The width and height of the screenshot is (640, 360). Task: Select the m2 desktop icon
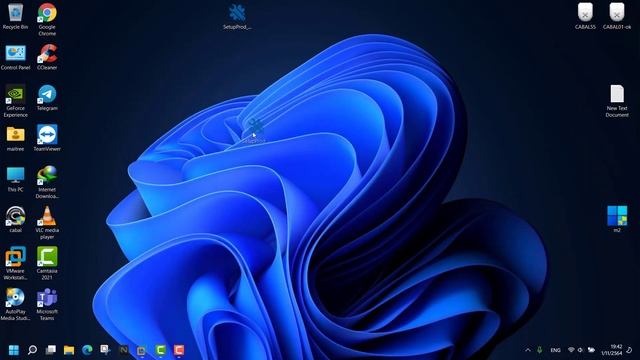click(617, 219)
